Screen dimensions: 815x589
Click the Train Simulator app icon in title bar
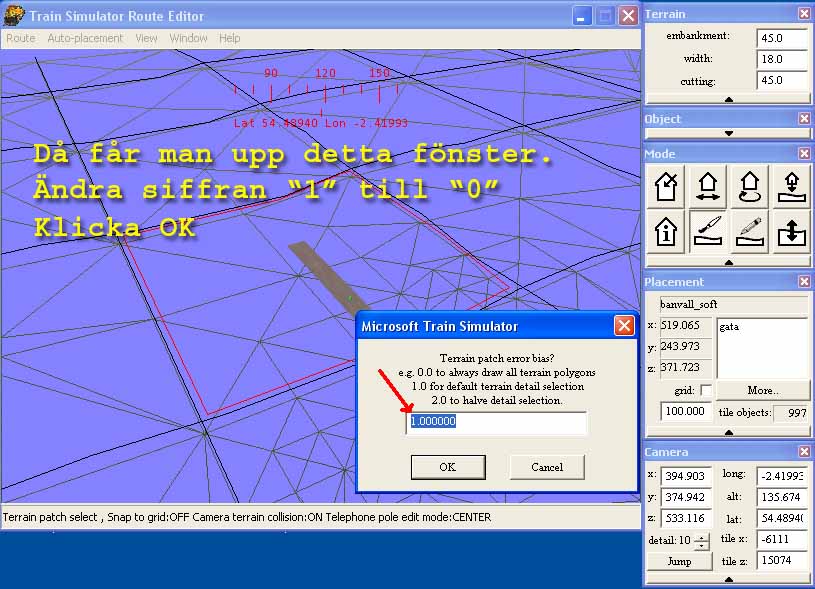pyautogui.click(x=13, y=16)
